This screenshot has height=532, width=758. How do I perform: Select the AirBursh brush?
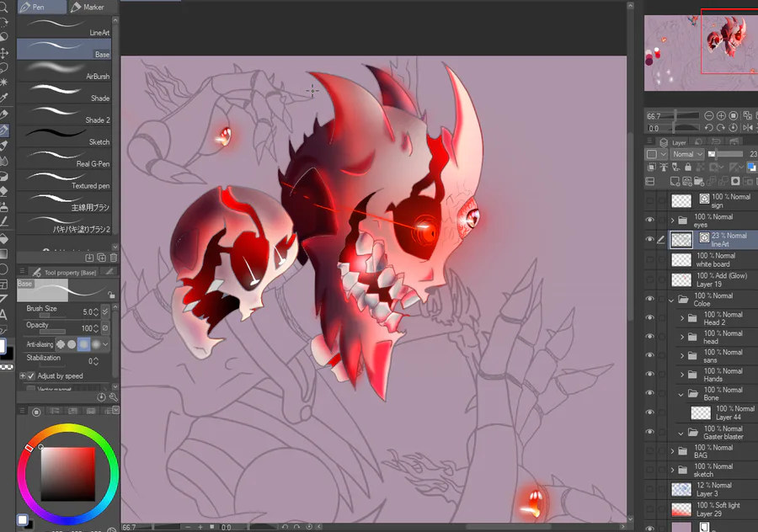click(x=64, y=71)
